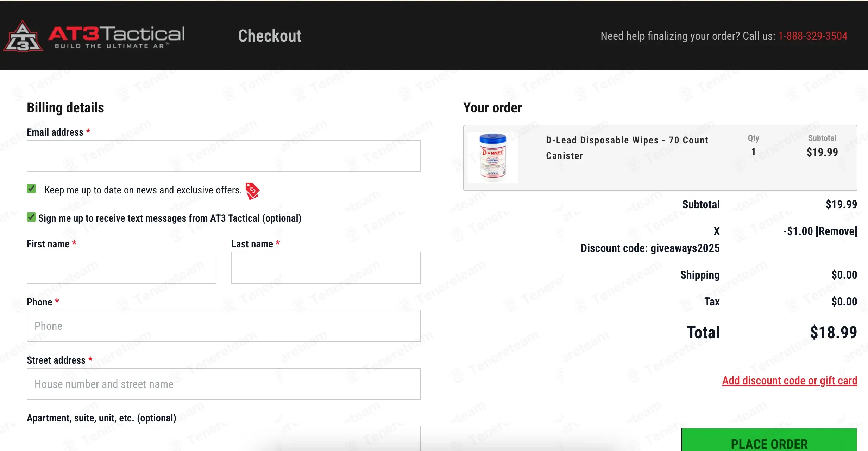
Task: Click the Checkout page heading
Action: pyautogui.click(x=270, y=36)
